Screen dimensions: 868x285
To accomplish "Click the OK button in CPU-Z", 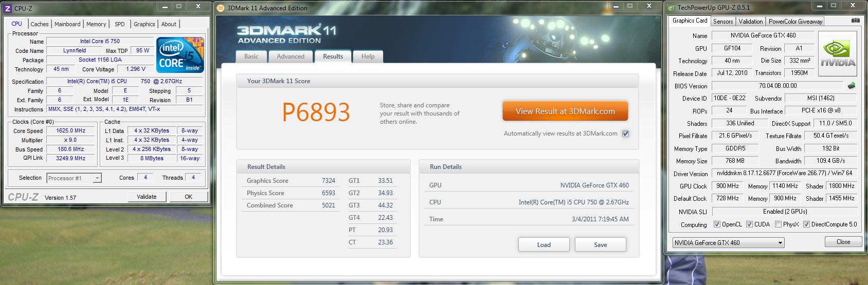I will coord(188,197).
